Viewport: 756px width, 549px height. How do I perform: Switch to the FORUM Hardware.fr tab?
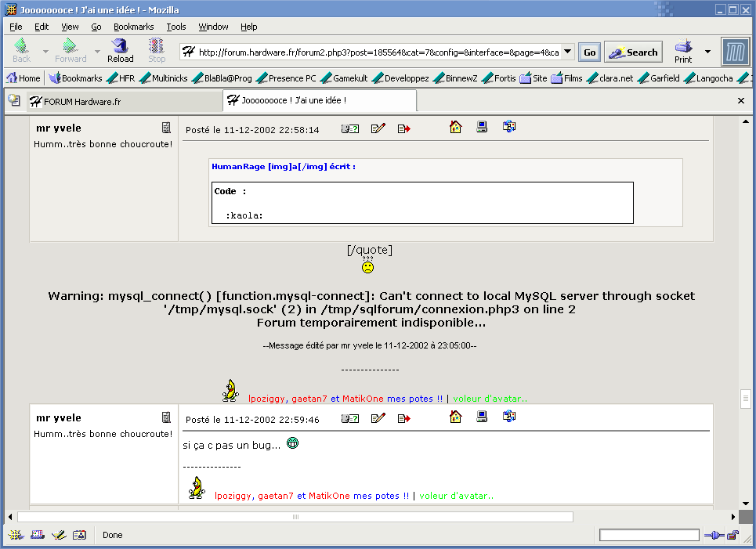pos(124,101)
